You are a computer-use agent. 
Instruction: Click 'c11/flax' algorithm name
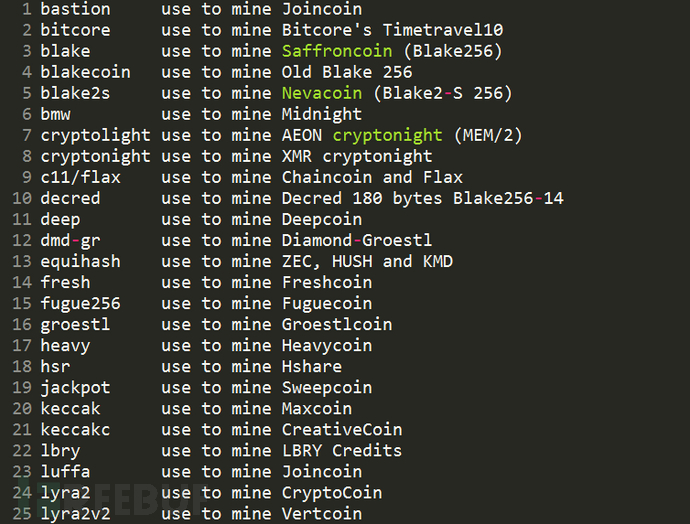click(80, 177)
